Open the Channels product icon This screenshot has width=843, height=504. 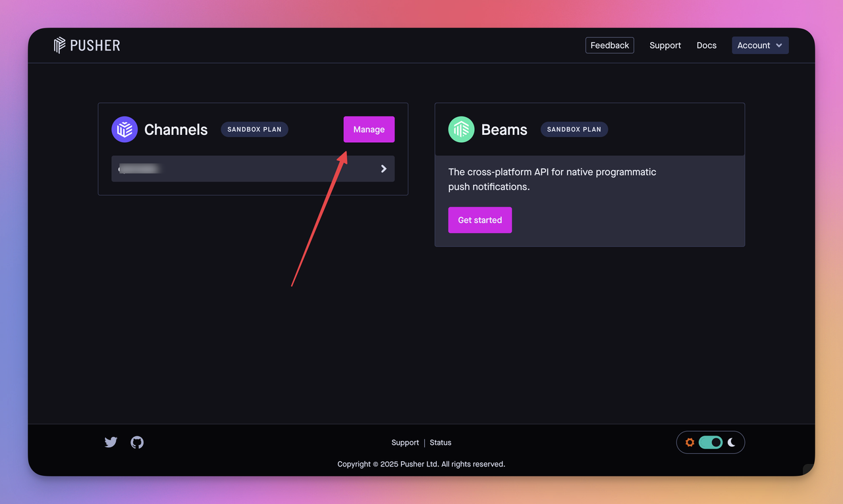(124, 130)
